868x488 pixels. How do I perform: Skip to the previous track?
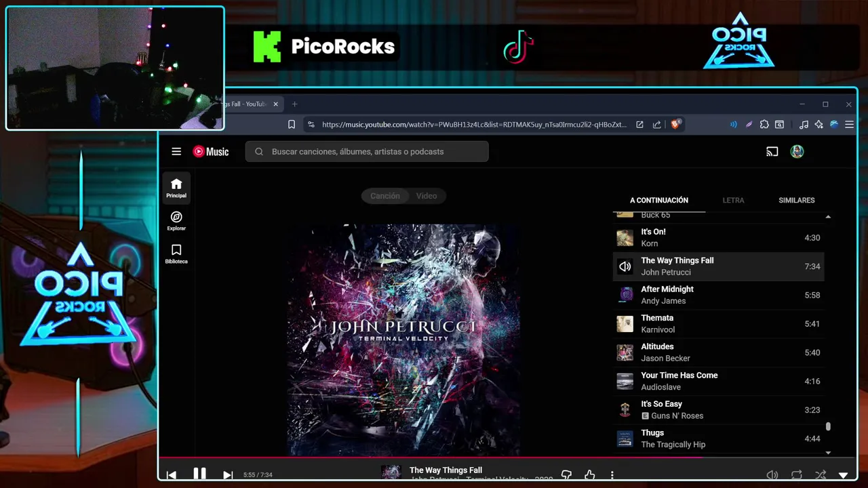pyautogui.click(x=172, y=475)
